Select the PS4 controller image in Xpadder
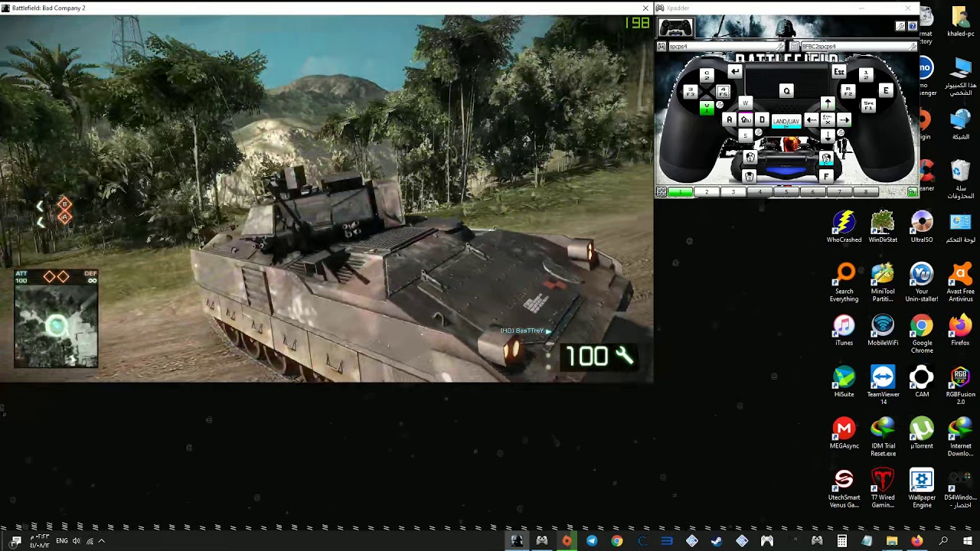The height and width of the screenshot is (551, 980). (x=676, y=27)
